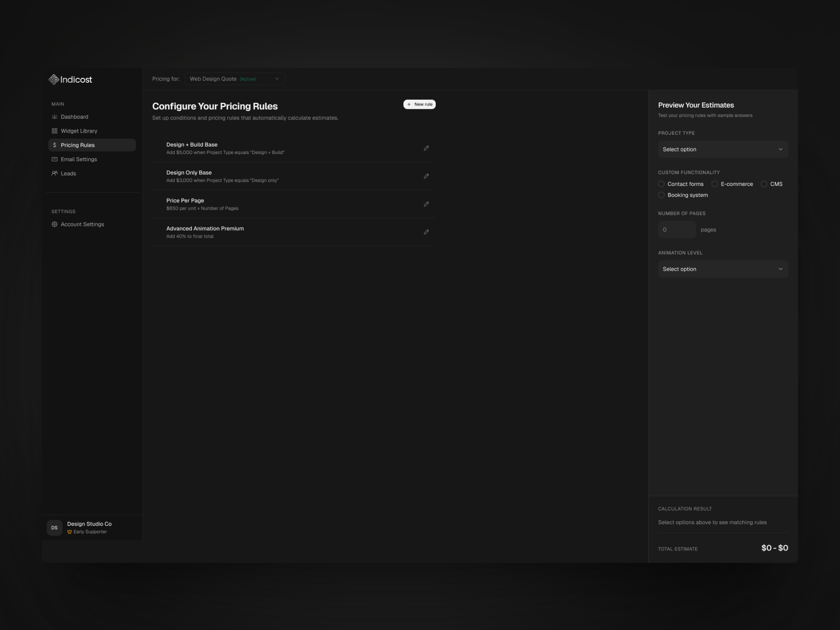
Task: Click the Pricing Rules dollar icon
Action: pos(54,145)
